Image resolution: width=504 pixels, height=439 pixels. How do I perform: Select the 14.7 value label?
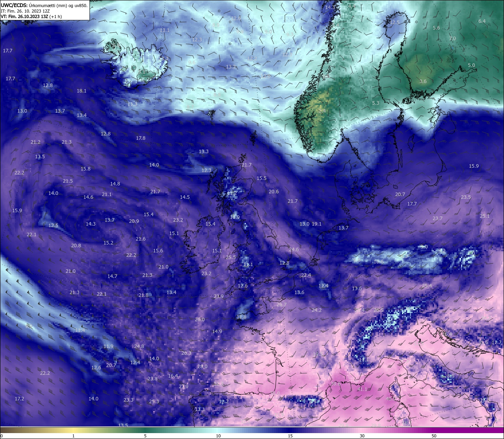[112, 276]
